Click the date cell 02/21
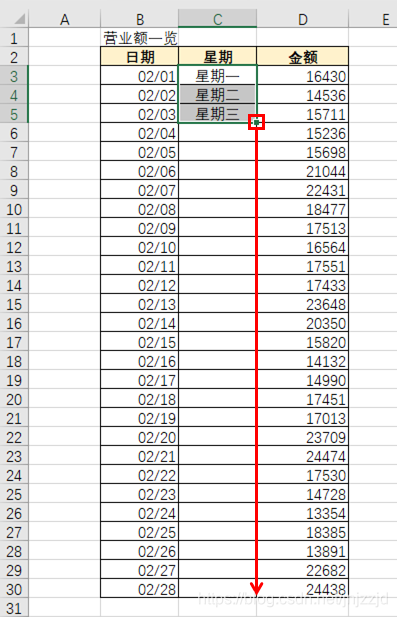This screenshot has width=397, height=617. [140, 456]
